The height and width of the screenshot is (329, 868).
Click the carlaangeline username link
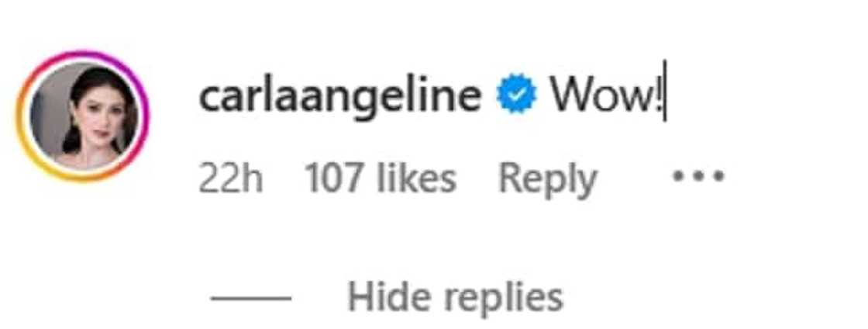[x=340, y=97]
